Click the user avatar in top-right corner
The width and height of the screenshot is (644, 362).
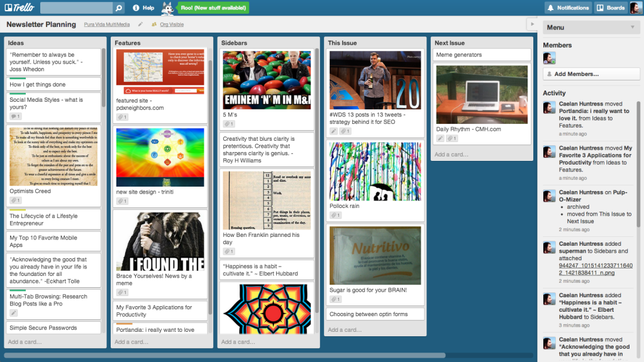(x=635, y=8)
